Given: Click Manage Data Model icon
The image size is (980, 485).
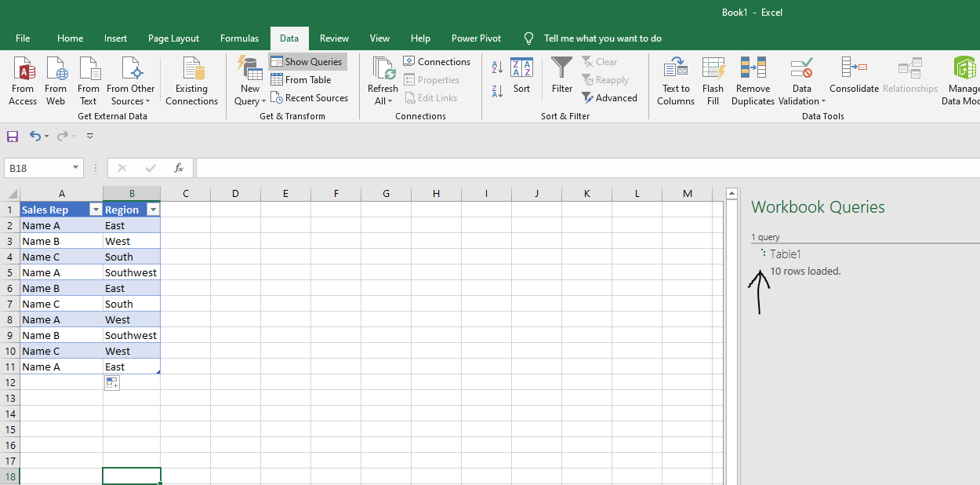Looking at the screenshot, I should [964, 69].
